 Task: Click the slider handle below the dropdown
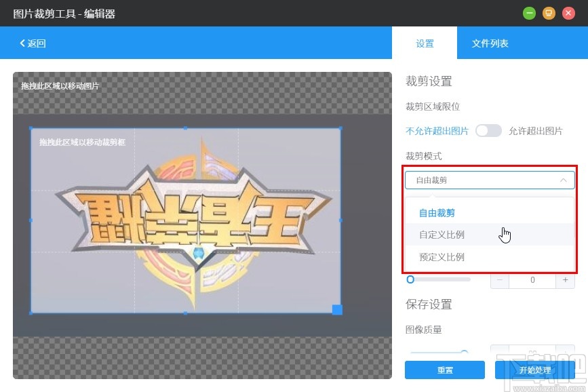(x=410, y=279)
